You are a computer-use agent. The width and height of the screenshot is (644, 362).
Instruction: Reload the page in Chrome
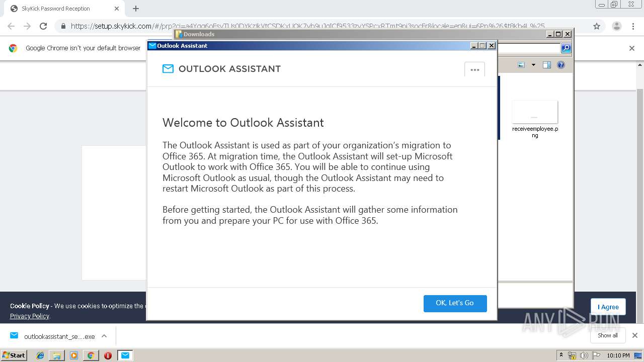[43, 26]
